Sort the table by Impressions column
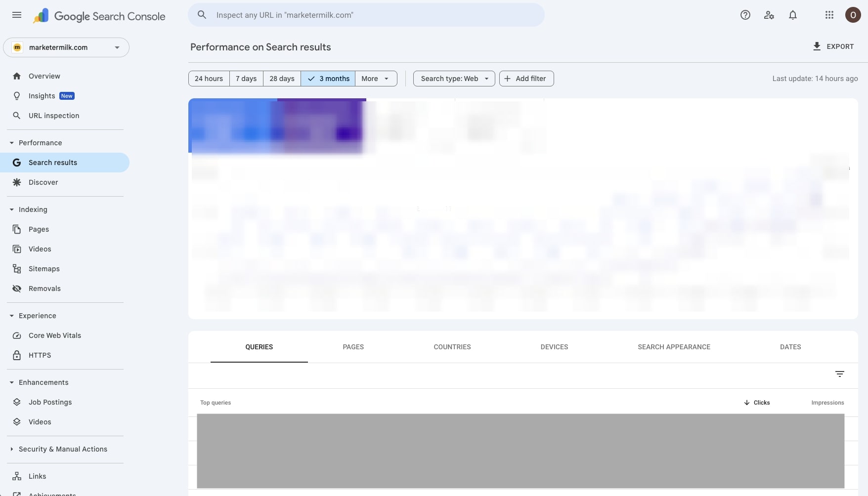The height and width of the screenshot is (496, 868). point(827,403)
